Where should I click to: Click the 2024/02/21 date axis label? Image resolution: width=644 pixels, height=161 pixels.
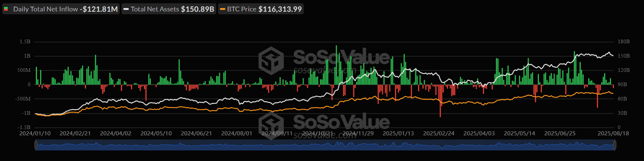[x=75, y=133]
